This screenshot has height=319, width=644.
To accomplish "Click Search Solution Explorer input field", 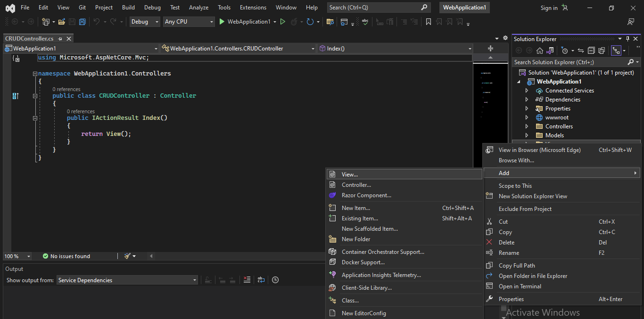I will tap(570, 62).
